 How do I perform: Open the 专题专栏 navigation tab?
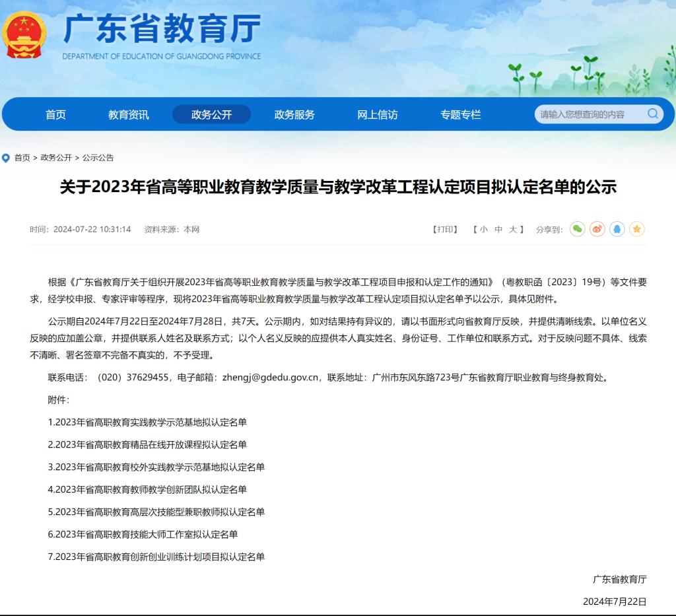460,115
